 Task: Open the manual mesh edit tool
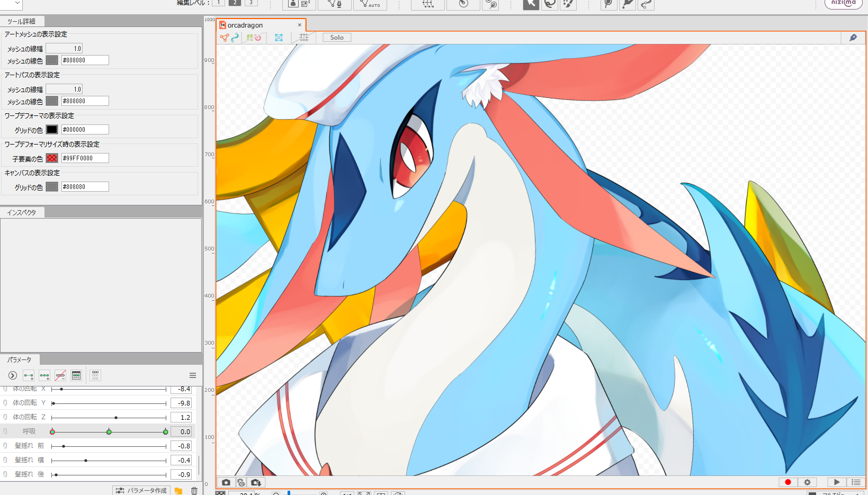coord(335,4)
